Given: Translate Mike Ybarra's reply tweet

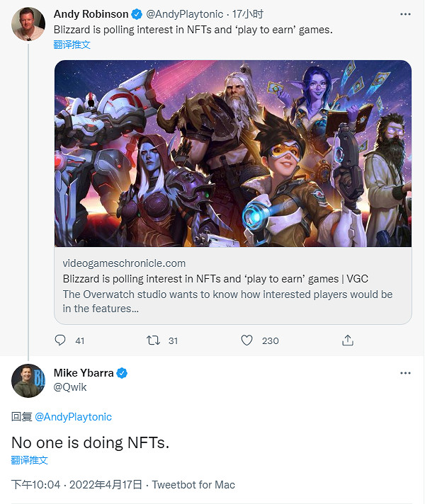Looking at the screenshot, I should (x=30, y=460).
